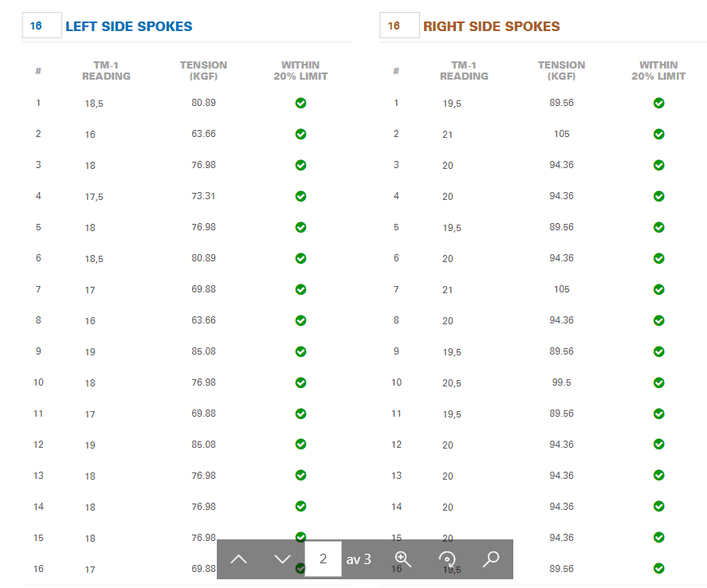
Task: Click green check for left spoke 9
Action: (300, 351)
